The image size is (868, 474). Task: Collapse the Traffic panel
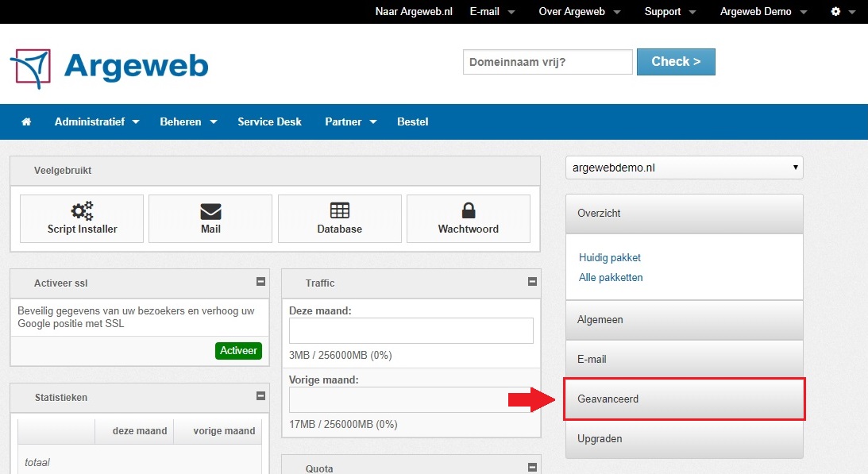[533, 281]
